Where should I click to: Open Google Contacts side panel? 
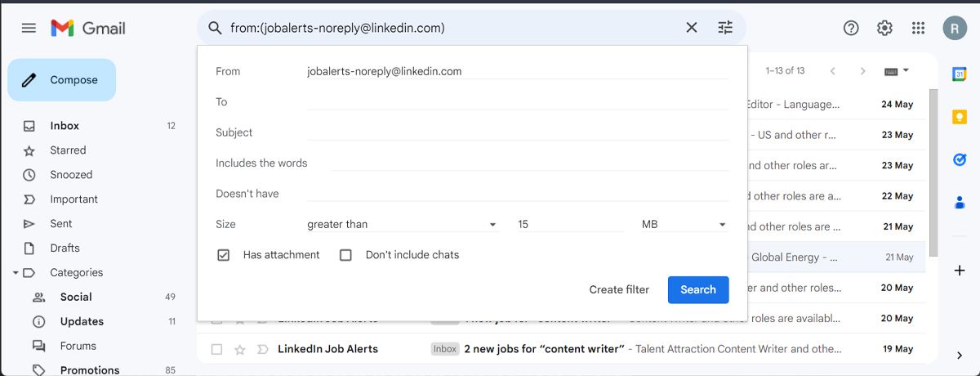960,202
